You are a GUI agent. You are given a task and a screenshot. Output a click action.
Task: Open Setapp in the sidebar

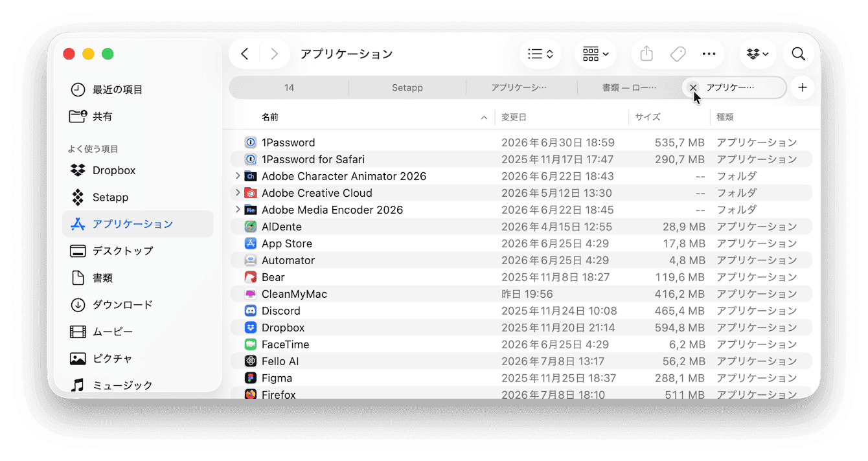pos(138,197)
